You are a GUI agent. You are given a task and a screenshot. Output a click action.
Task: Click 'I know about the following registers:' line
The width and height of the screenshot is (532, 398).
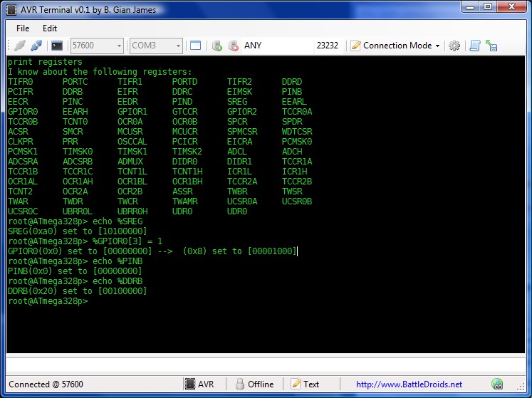(x=100, y=72)
